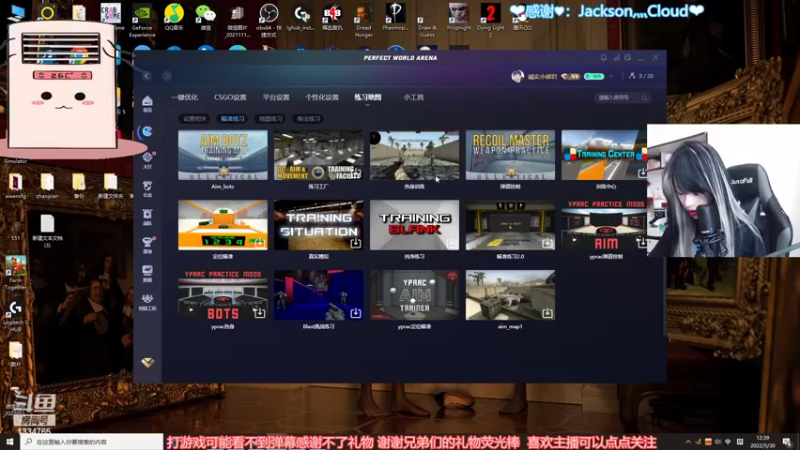
Task: Open the Propnight desktop shortcut
Action: [459, 17]
